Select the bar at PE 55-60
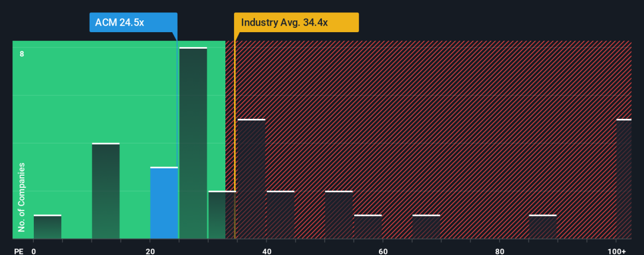The width and height of the screenshot is (644, 255). pos(368,227)
